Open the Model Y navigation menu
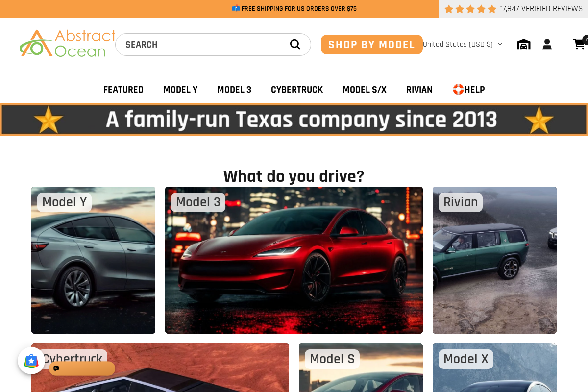Image resolution: width=588 pixels, height=392 pixels. (x=180, y=90)
